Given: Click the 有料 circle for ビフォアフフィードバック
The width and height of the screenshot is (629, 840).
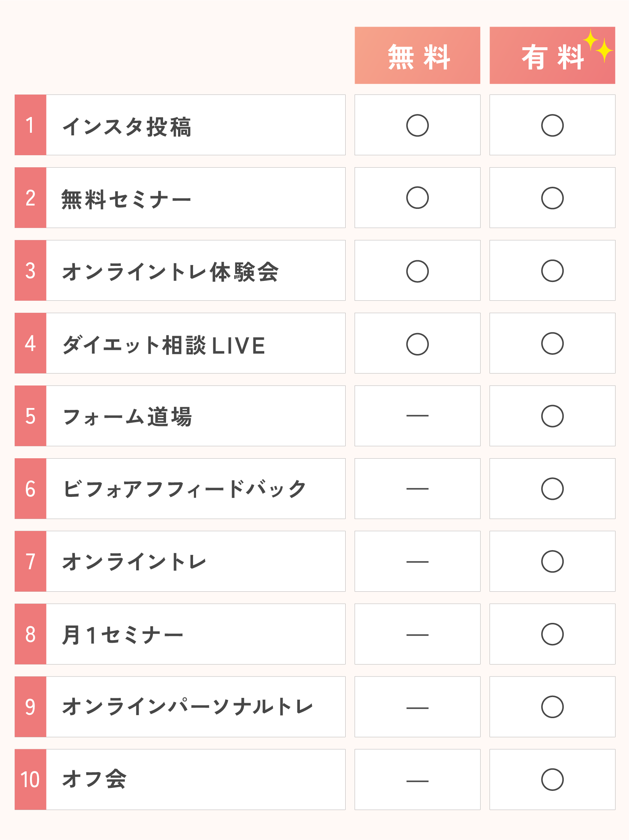Looking at the screenshot, I should 552,489.
